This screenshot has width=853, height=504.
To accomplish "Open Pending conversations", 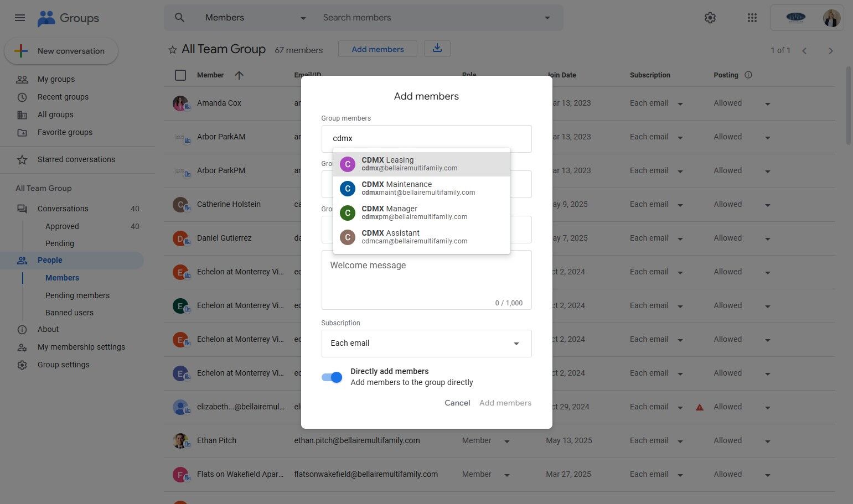I will click(60, 243).
